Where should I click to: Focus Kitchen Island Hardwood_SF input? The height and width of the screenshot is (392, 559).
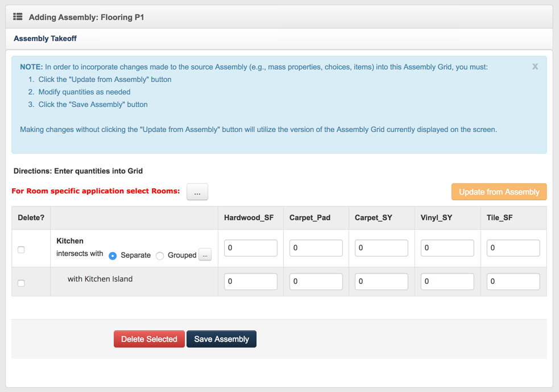[x=250, y=282]
